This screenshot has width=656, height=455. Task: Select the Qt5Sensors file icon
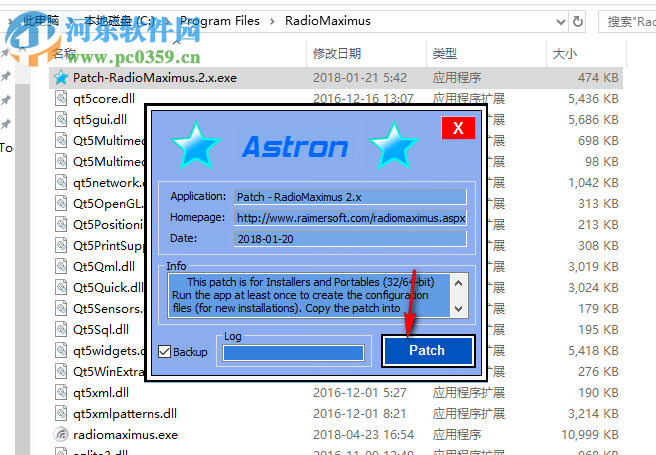(61, 308)
